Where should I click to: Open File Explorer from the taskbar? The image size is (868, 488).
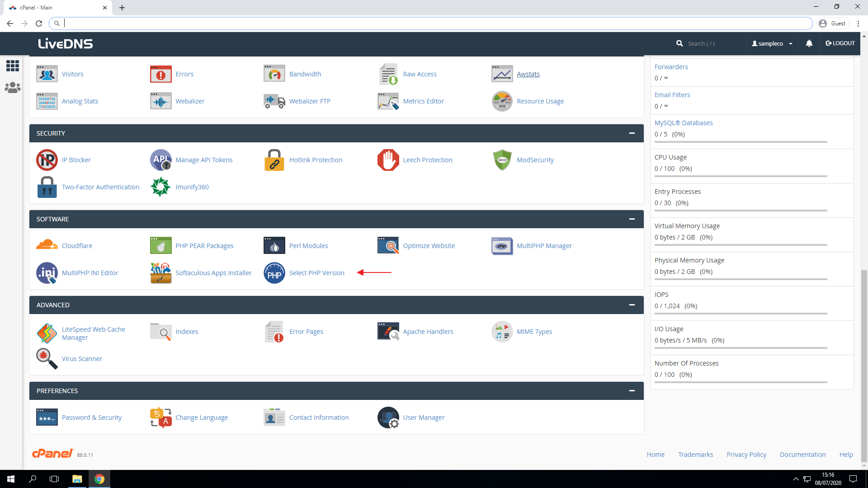77,479
